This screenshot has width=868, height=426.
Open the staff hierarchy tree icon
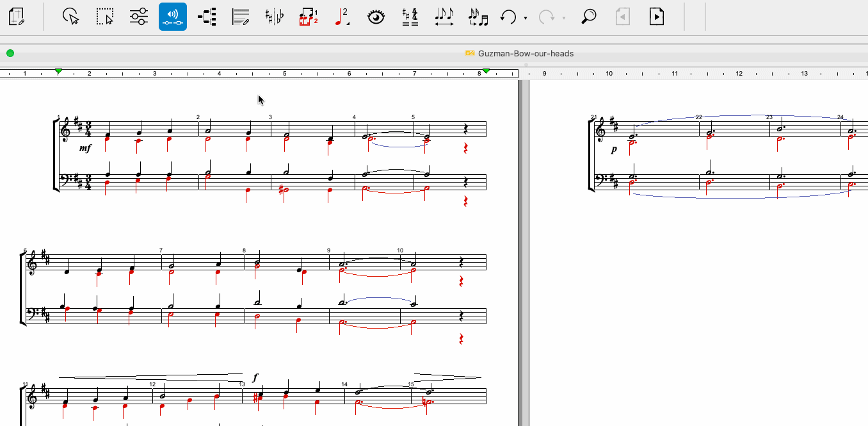coord(207,16)
